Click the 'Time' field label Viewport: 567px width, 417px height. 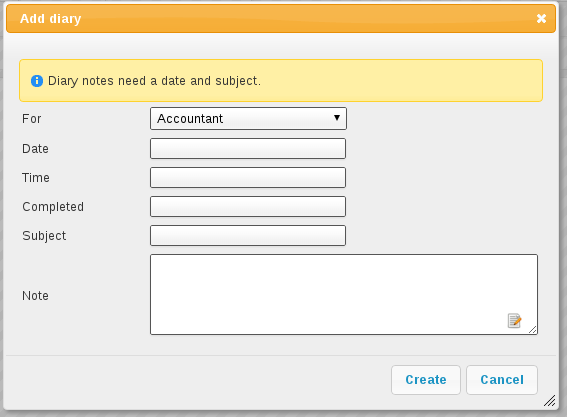pyautogui.click(x=36, y=178)
